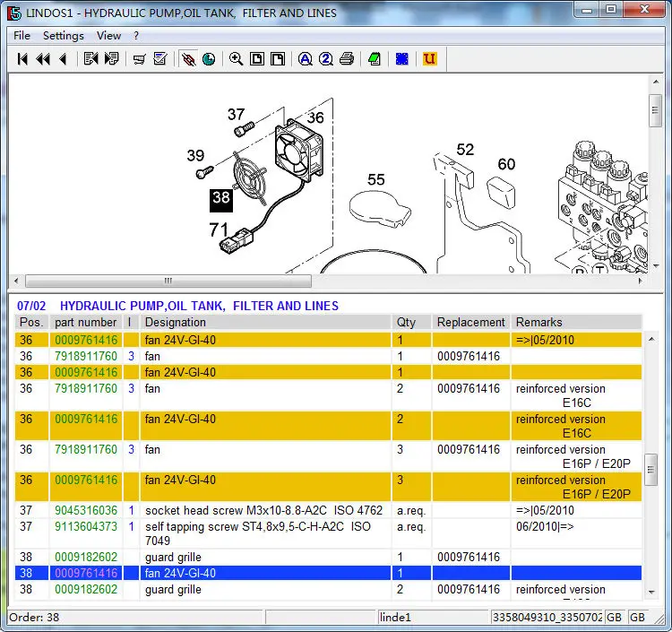Select position 38 callout in the diagram

[221, 200]
